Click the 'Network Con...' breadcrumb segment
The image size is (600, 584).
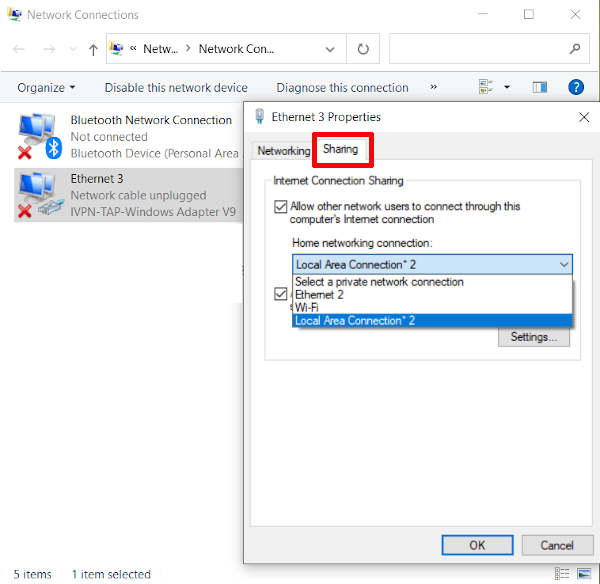coord(236,49)
